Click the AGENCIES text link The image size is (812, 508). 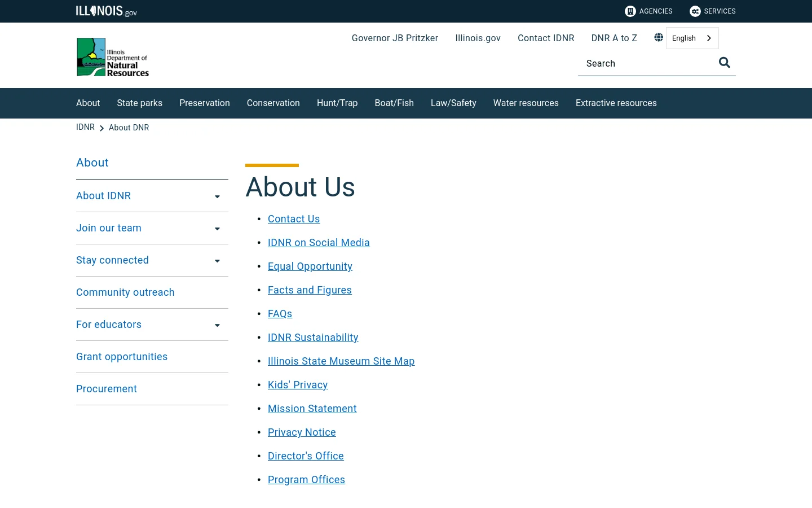tap(656, 11)
